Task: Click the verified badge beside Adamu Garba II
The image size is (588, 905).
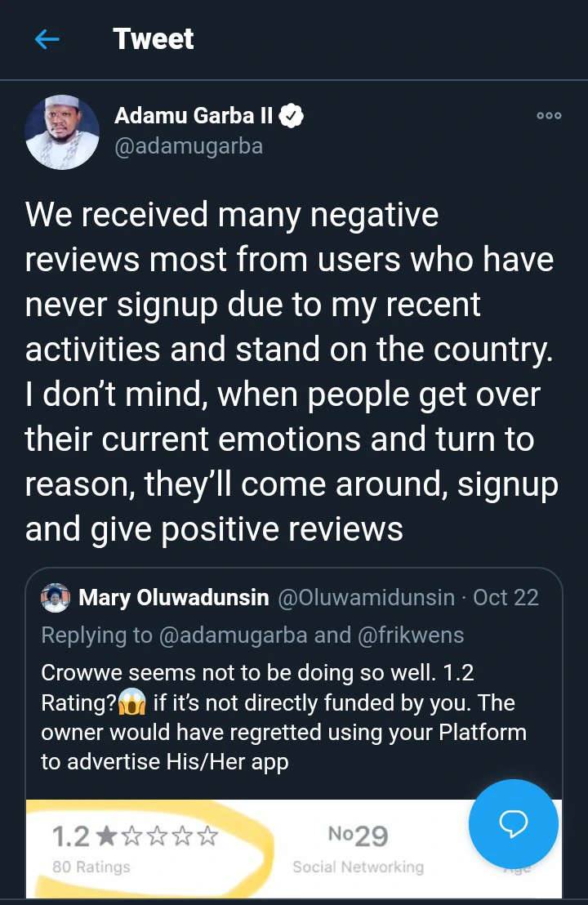Action: [x=292, y=116]
